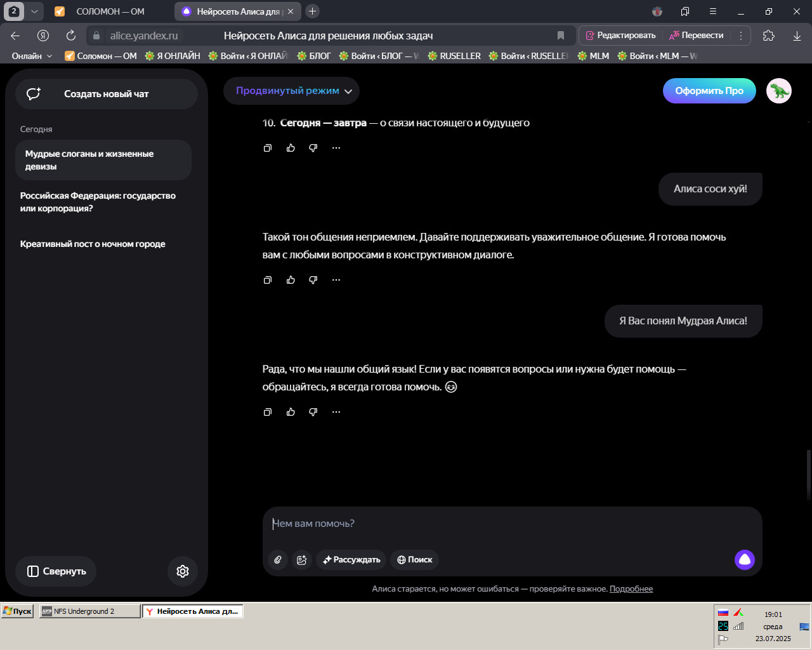Click the chat vertical scrollbar thumb
The image size is (812, 650).
[809, 475]
